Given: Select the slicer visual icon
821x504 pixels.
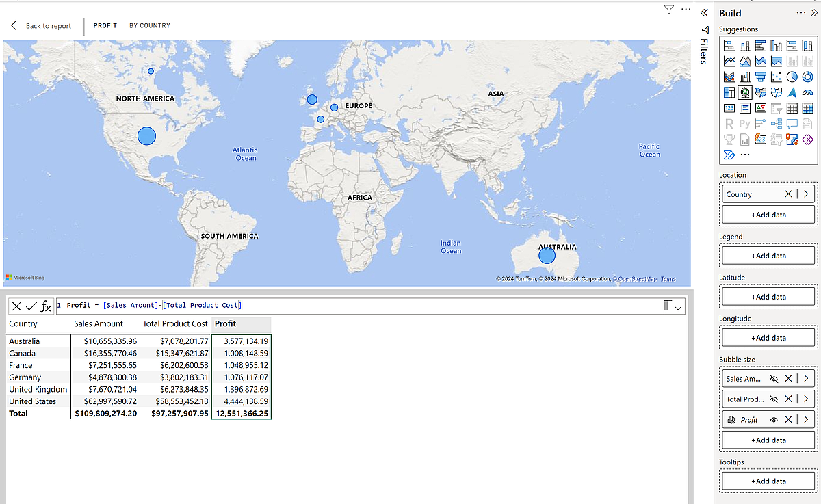Looking at the screenshot, I should 776,108.
